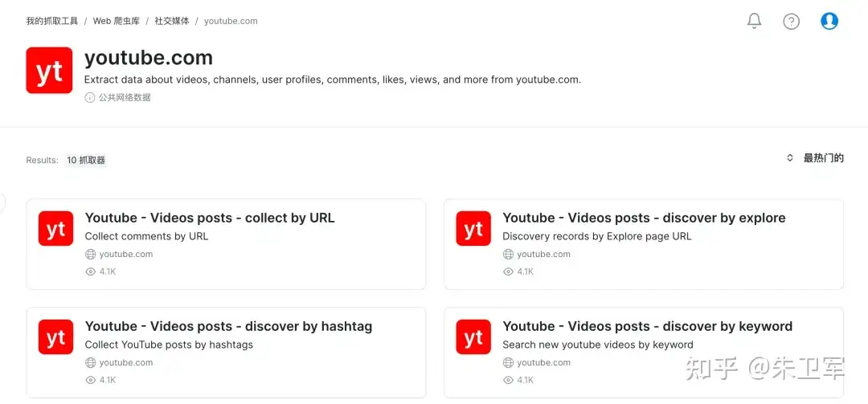
Task: Click the info icon beside 公共网络数据
Action: (x=90, y=97)
